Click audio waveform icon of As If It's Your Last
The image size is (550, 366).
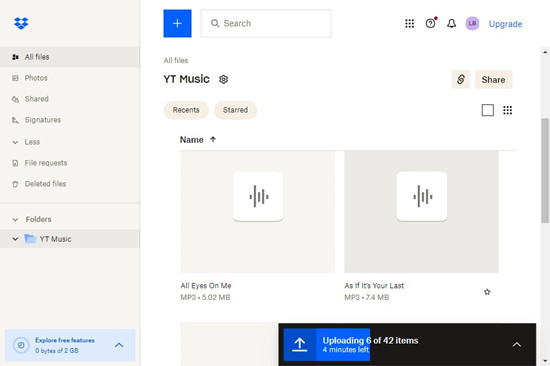point(422,197)
